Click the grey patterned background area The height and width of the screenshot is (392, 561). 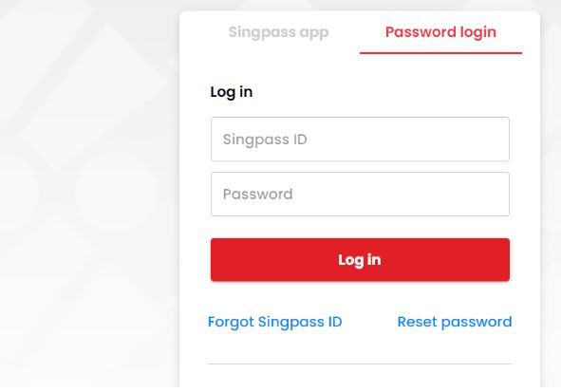click(x=89, y=196)
